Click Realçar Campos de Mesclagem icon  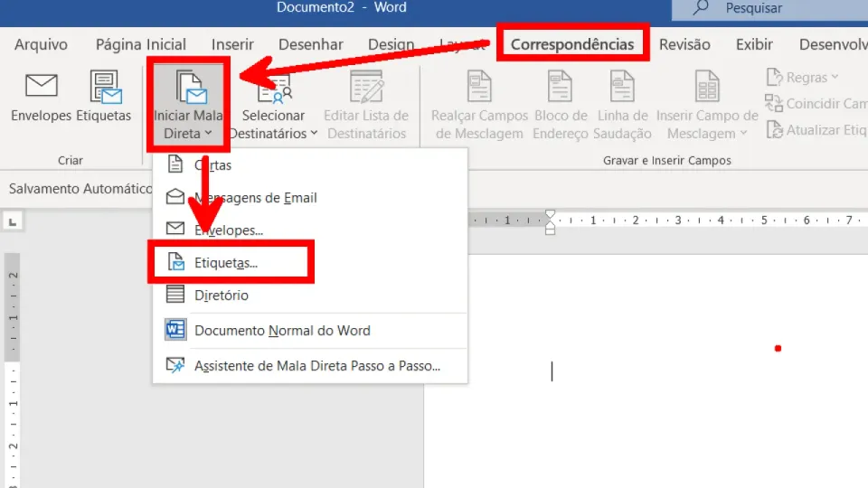click(479, 86)
